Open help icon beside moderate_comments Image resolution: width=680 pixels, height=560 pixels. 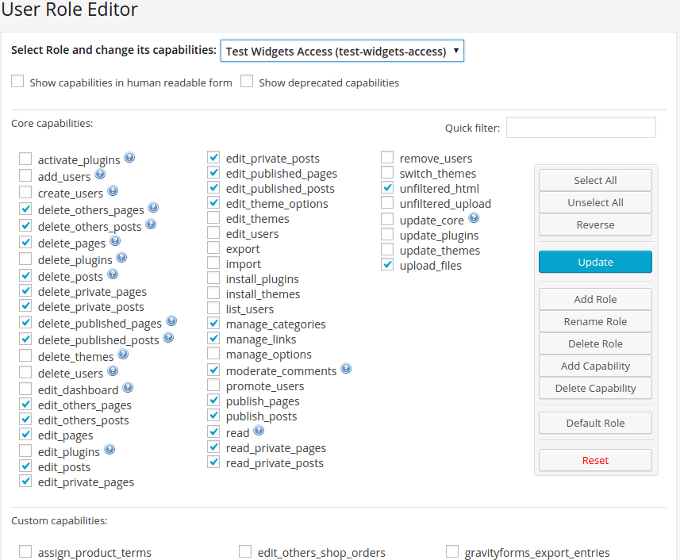(x=346, y=368)
